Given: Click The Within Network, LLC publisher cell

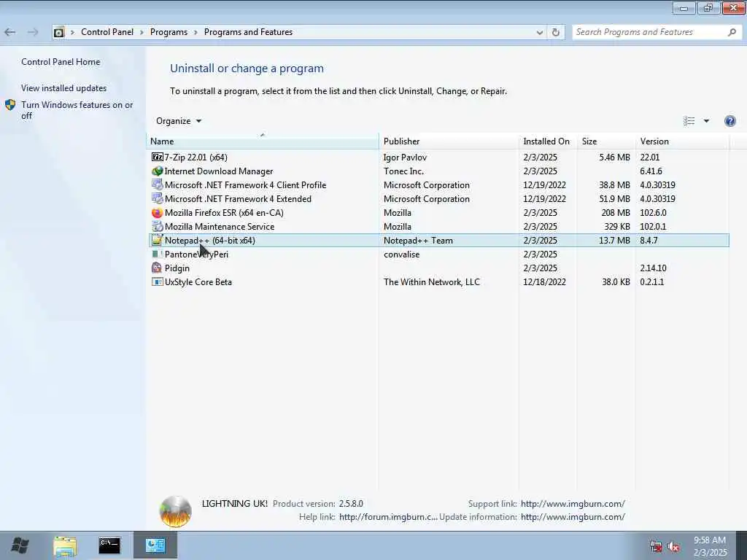Looking at the screenshot, I should click(432, 282).
